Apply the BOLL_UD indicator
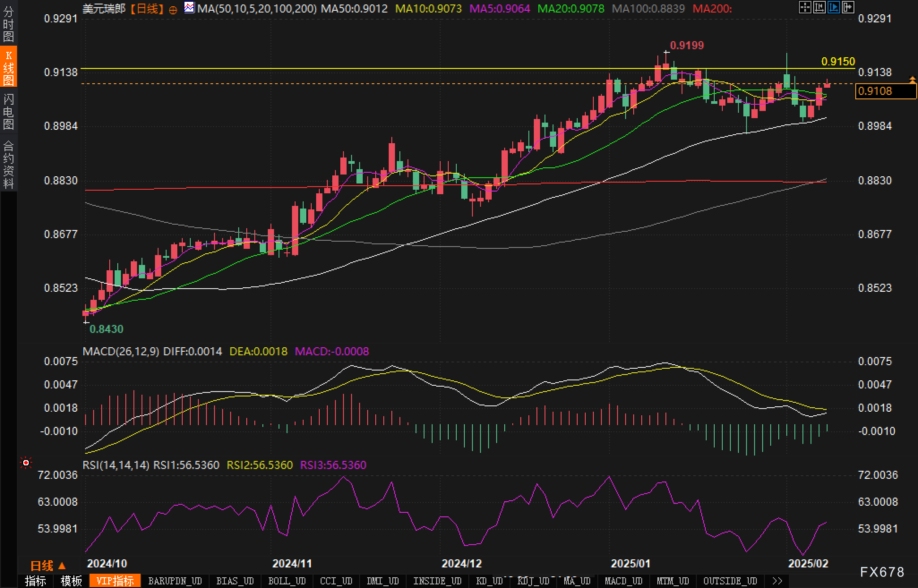 pos(287,581)
